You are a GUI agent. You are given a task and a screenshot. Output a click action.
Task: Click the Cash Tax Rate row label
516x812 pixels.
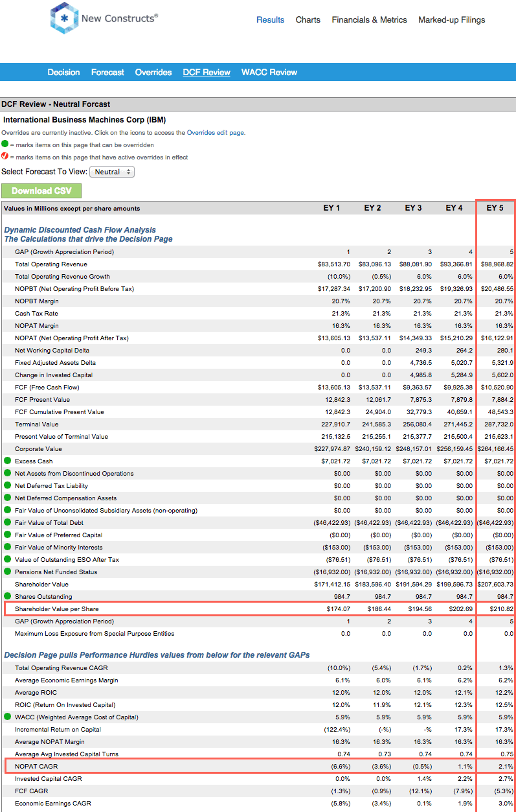coord(36,313)
